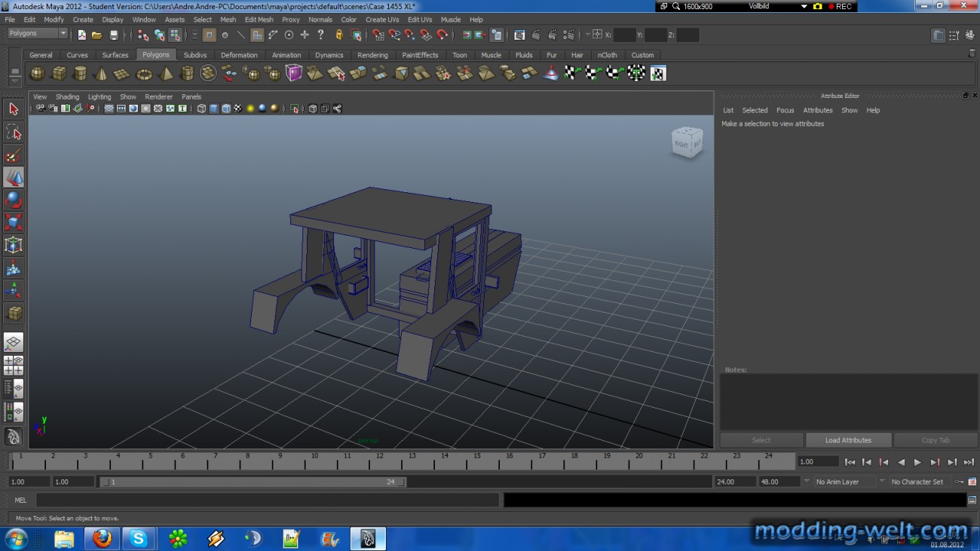The image size is (980, 551).
Task: Click the Select button in Attribute Editor
Action: pyautogui.click(x=761, y=440)
